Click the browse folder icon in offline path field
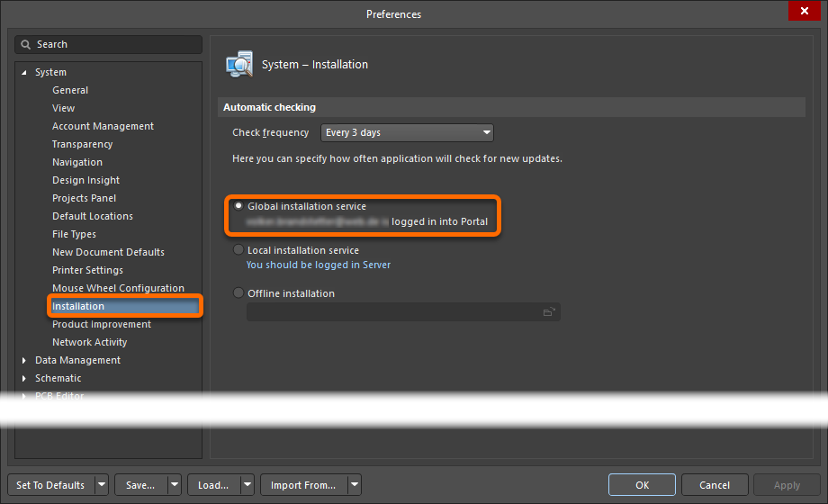The image size is (828, 504). click(x=549, y=312)
